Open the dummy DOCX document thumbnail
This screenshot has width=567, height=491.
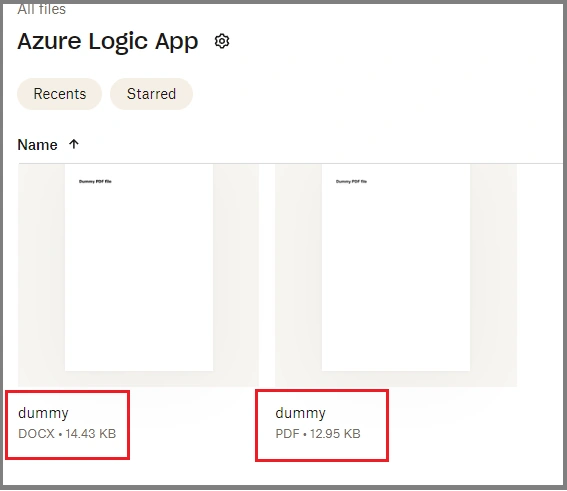pyautogui.click(x=138, y=275)
